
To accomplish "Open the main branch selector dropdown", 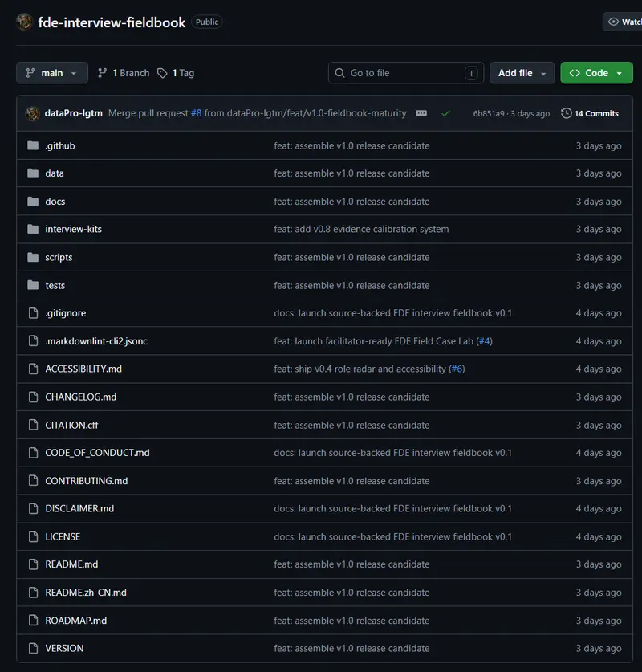I will [52, 73].
